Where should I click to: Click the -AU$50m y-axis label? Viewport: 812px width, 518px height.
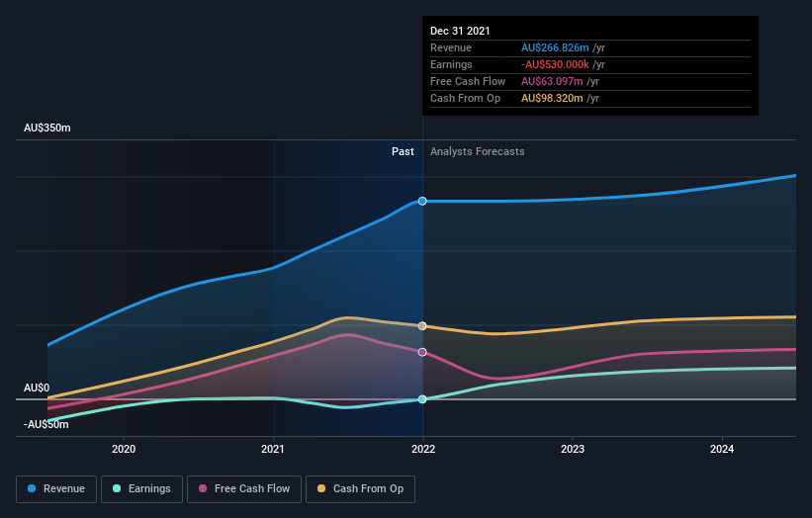[46, 424]
